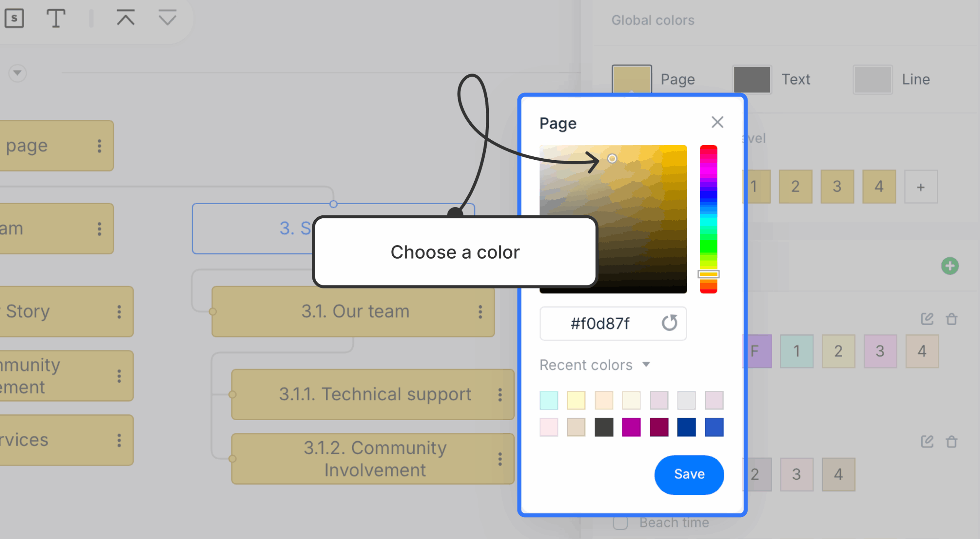Collapse the section with round dropdown arrow
This screenshot has width=980, height=539.
pos(17,73)
